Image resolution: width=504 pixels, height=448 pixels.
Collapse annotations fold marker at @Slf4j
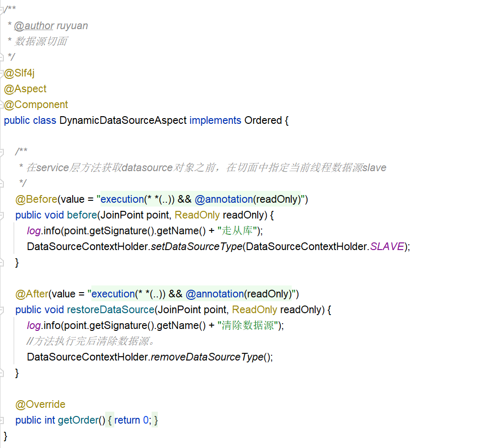1,74
